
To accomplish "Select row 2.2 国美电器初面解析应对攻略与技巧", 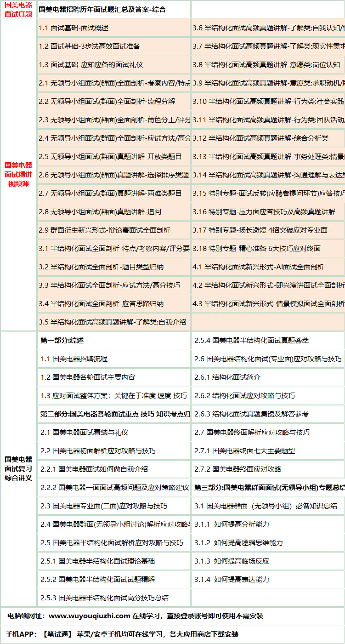I will tap(114, 450).
